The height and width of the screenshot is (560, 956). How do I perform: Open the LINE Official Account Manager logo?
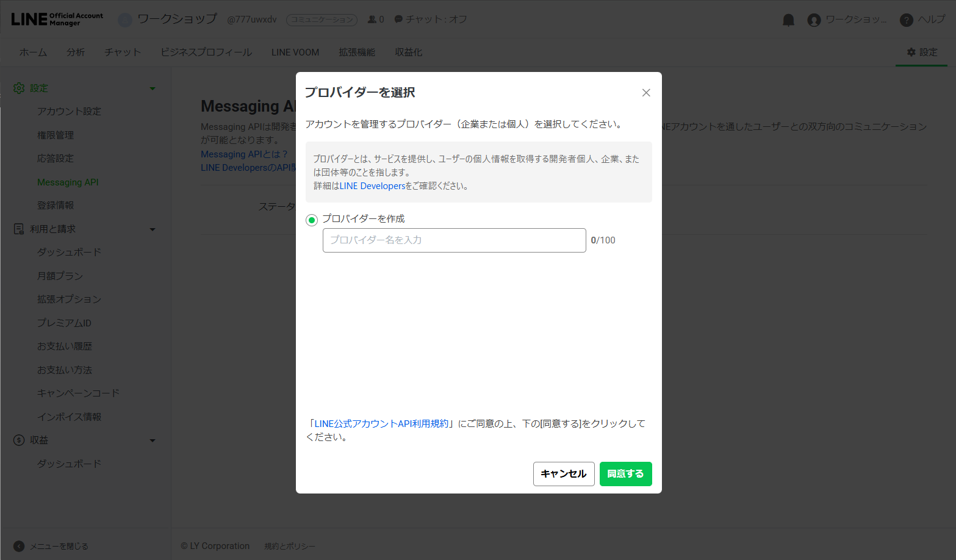[x=56, y=18]
